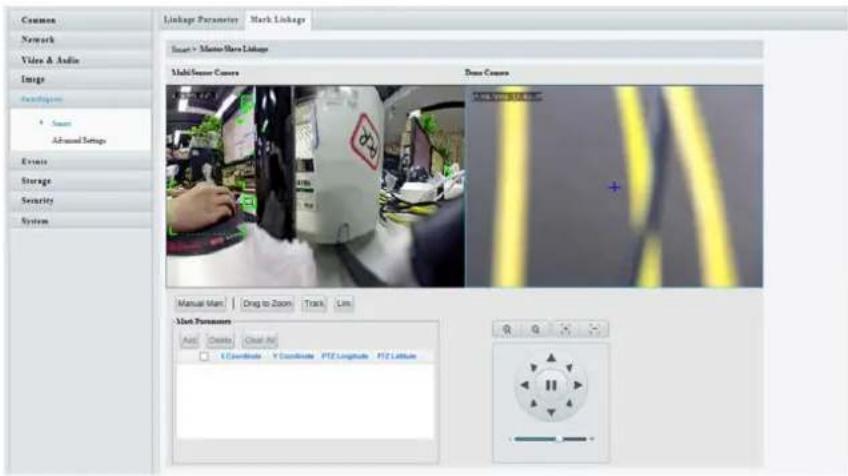Click the PTZ Longitude column header
848x476 pixels.
(345, 356)
